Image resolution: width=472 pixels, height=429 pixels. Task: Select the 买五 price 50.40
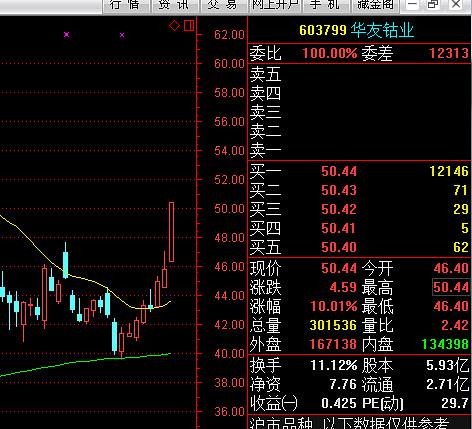[x=339, y=247]
